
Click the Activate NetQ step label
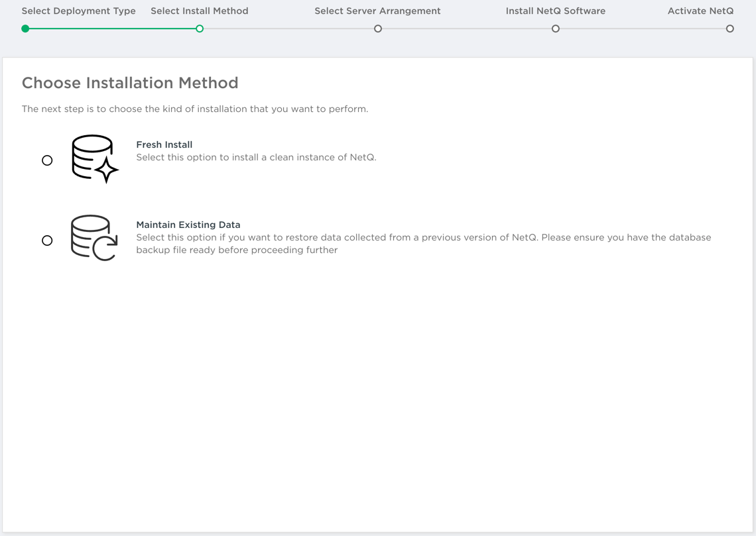[x=700, y=11]
